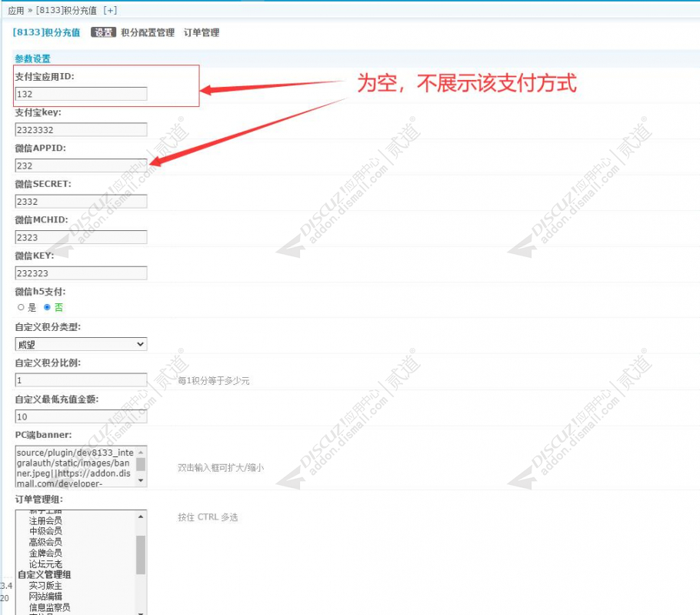Viewport: 700px width, 615px height.
Task: Open the 应用 breadcrumb link
Action: (x=16, y=10)
